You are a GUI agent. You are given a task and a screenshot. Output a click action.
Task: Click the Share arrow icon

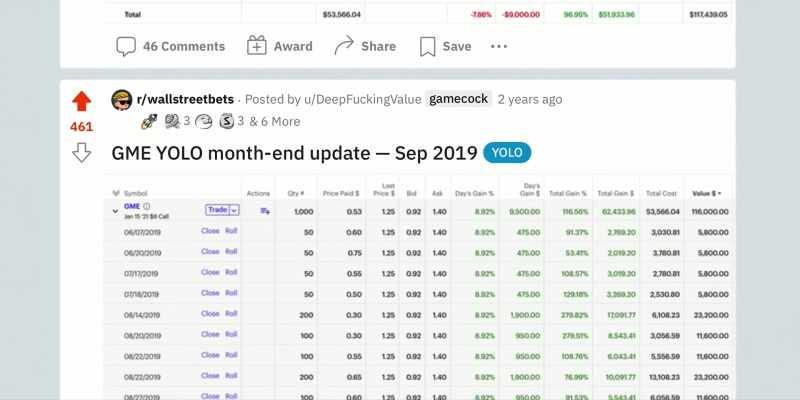click(344, 45)
